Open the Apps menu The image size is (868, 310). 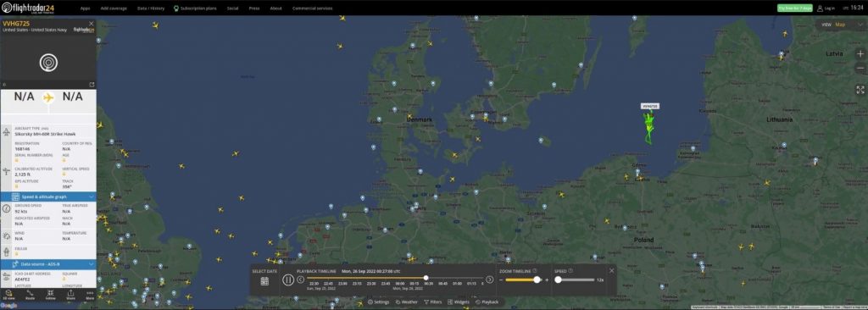pos(85,8)
